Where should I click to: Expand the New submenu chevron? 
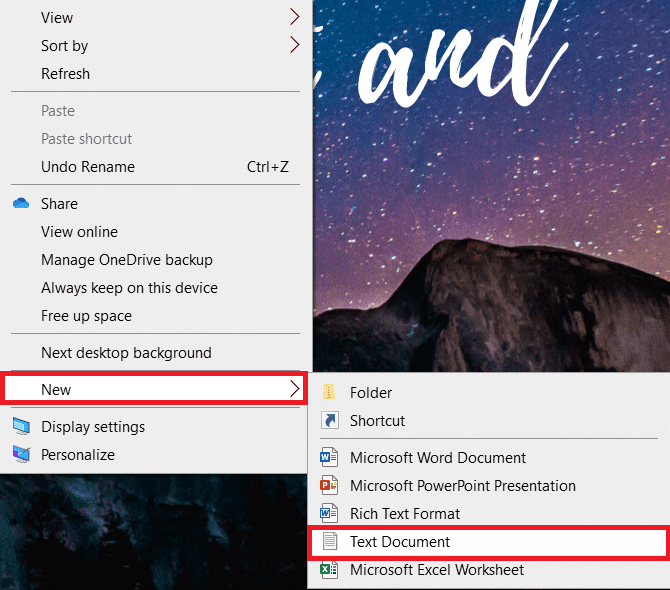tap(294, 389)
